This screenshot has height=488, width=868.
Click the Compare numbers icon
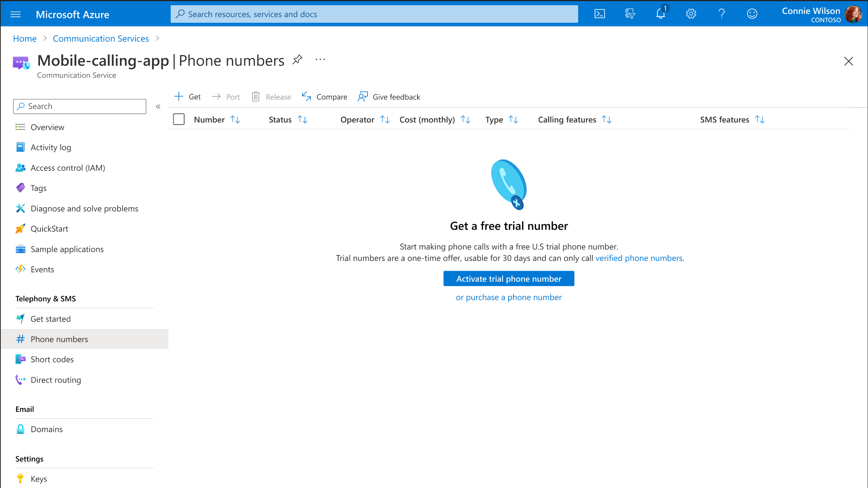[x=307, y=97]
